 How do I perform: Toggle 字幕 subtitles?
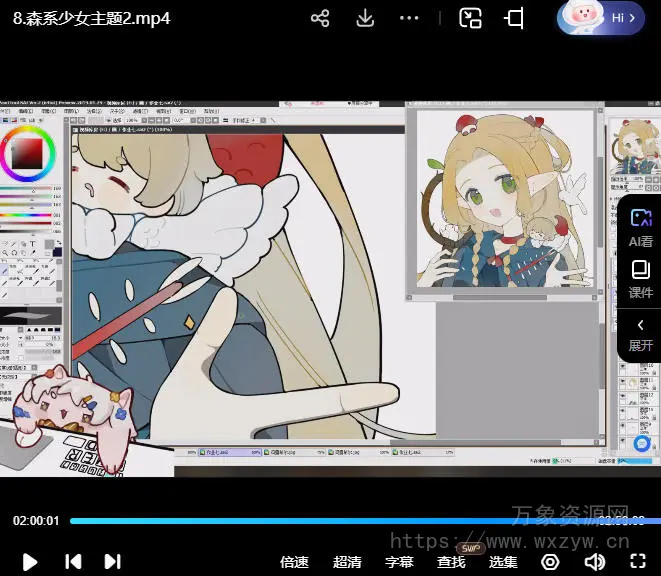point(399,562)
